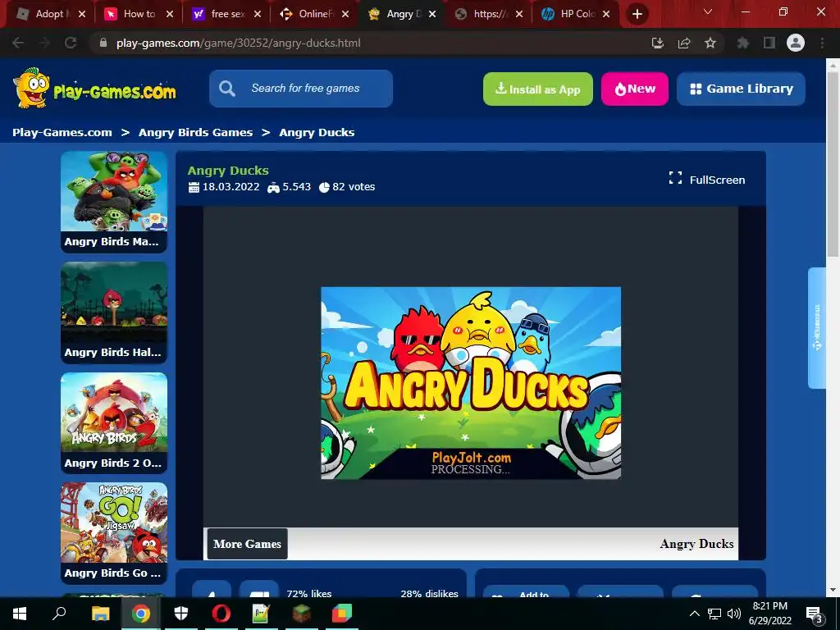Click the install app icon in address bar
The height and width of the screenshot is (630, 840).
click(x=658, y=43)
